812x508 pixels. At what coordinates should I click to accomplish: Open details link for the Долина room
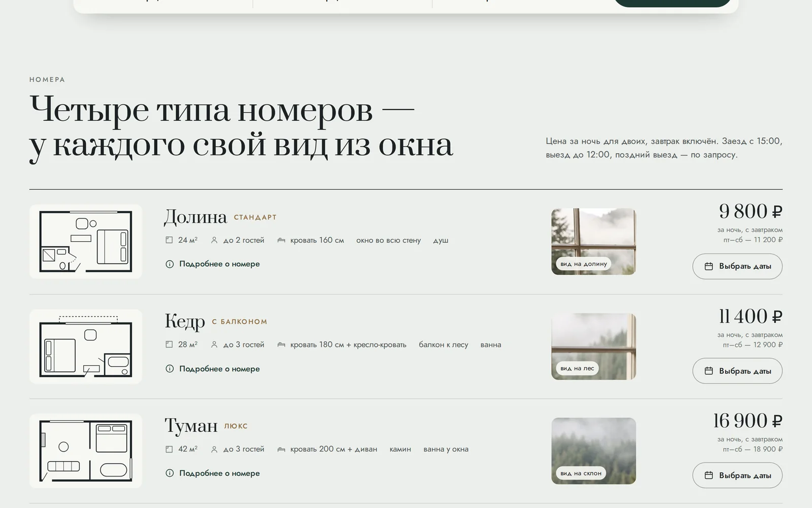click(x=213, y=264)
